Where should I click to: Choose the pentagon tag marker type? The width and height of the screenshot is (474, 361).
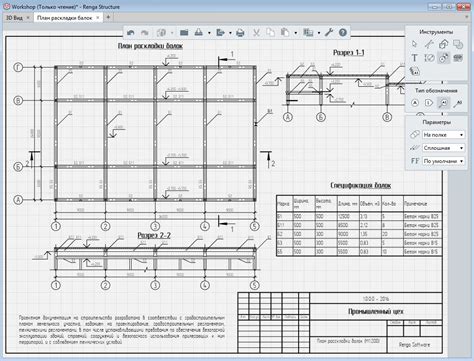429,103
